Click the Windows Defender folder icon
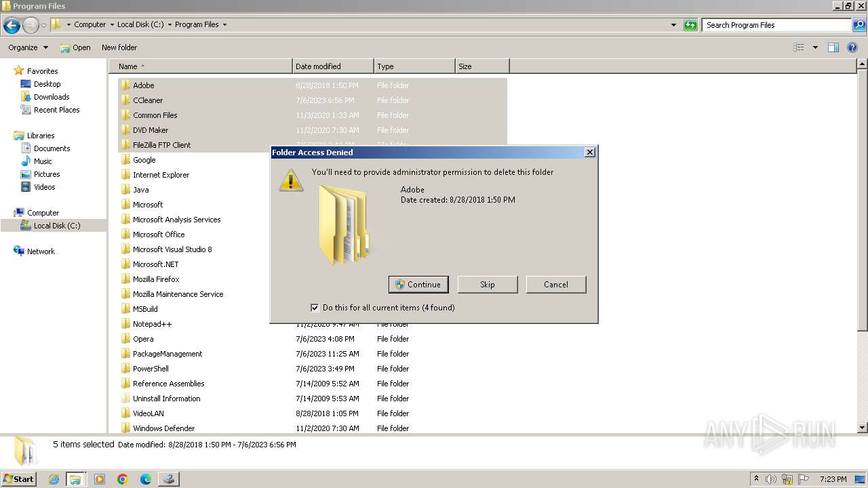The image size is (868, 488). pyautogui.click(x=125, y=428)
